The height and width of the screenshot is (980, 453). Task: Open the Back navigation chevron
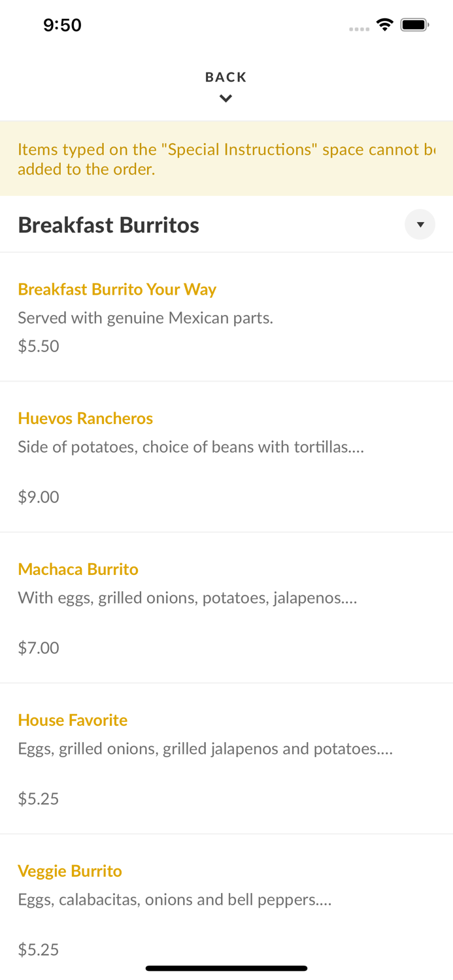click(226, 98)
